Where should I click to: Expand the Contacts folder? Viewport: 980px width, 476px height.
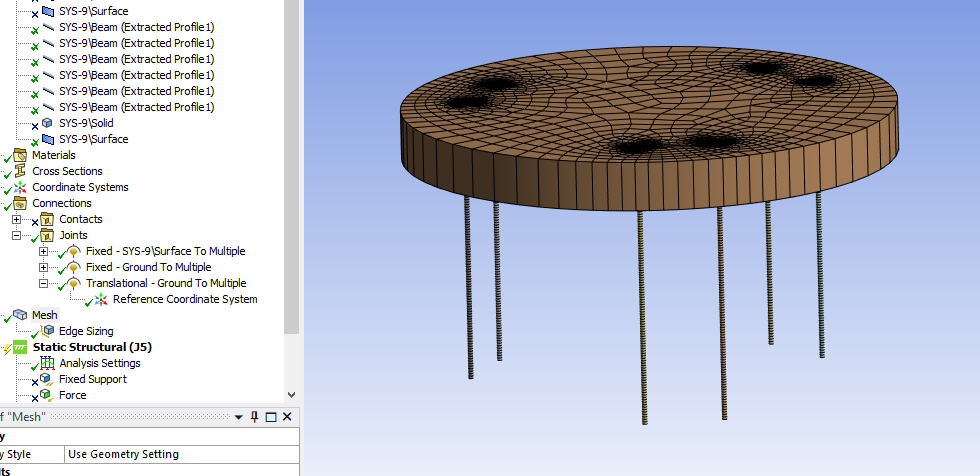16,219
